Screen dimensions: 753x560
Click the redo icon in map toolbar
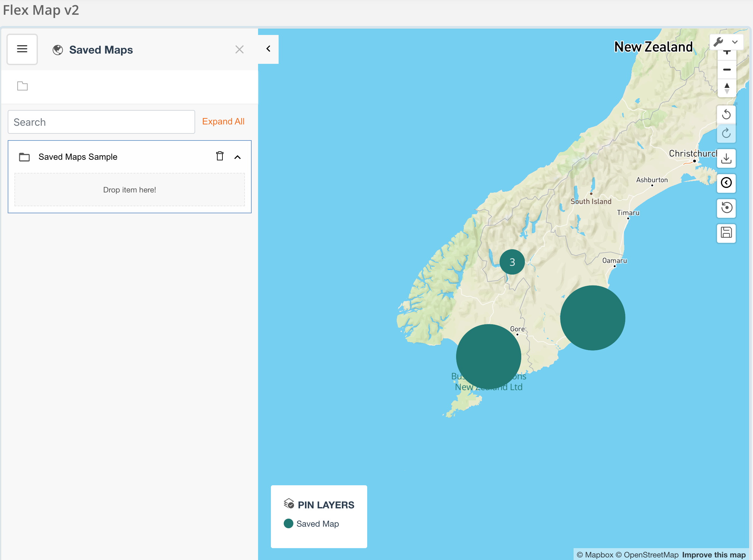(727, 133)
